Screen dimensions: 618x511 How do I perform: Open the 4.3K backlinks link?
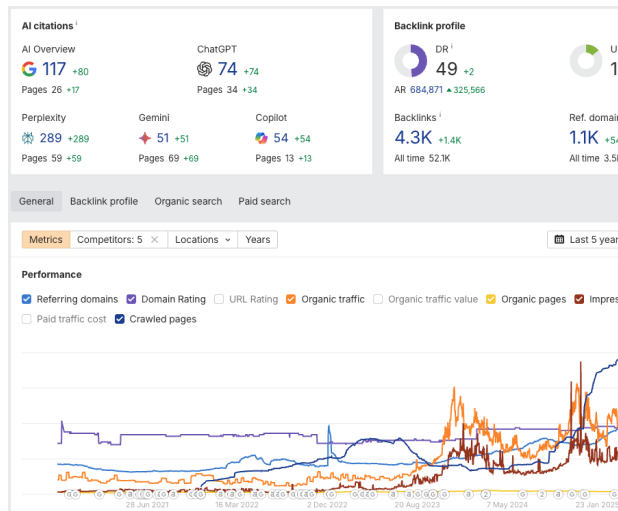click(x=413, y=138)
